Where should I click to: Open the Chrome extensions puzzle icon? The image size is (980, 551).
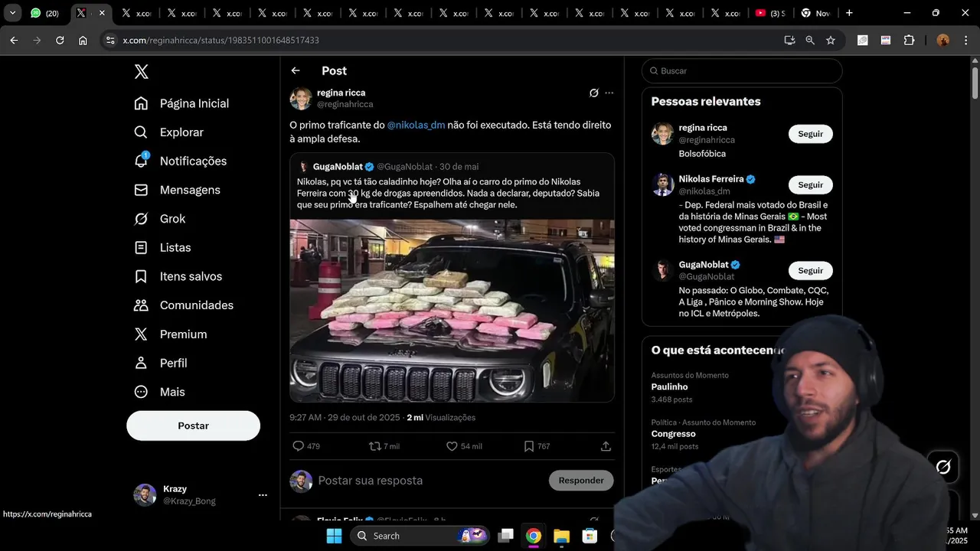click(909, 41)
